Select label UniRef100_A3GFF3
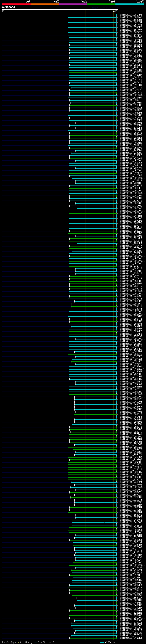Viewport: 146px width, 644px height. coord(131,334)
